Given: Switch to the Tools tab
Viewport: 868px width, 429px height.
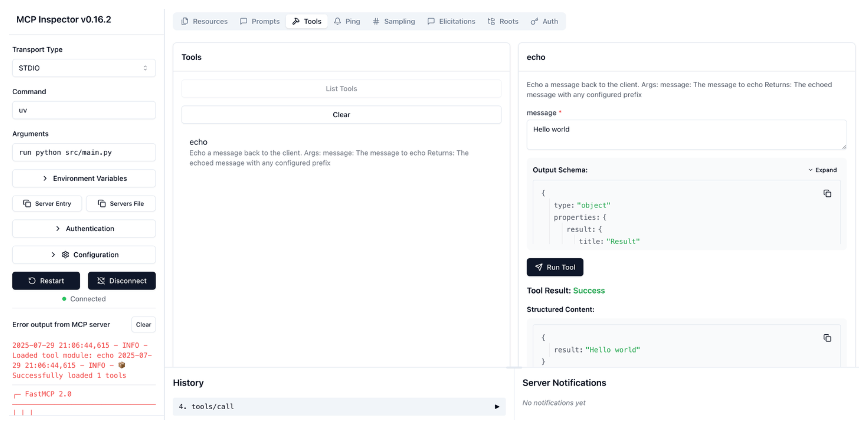Looking at the screenshot, I should point(306,21).
